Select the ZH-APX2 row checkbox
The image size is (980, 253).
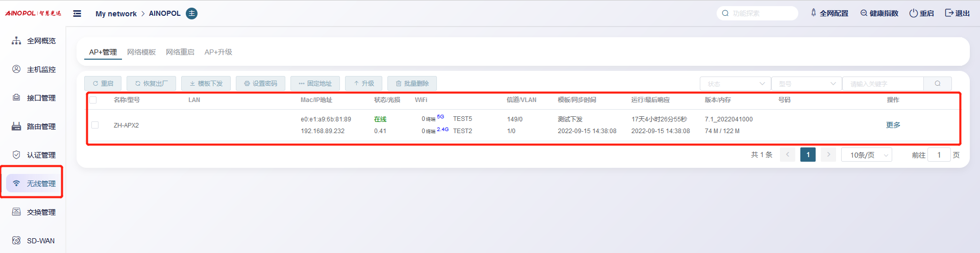pyautogui.click(x=95, y=125)
